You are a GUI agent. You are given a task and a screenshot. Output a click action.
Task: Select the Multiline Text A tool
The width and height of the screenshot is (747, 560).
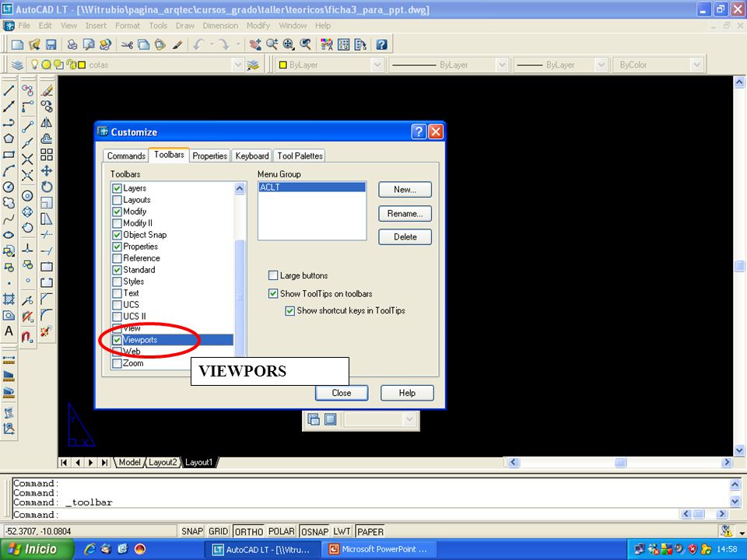coord(9,331)
